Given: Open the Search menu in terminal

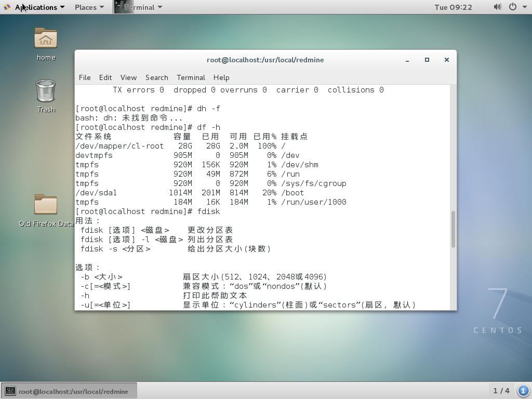Looking at the screenshot, I should [x=156, y=77].
